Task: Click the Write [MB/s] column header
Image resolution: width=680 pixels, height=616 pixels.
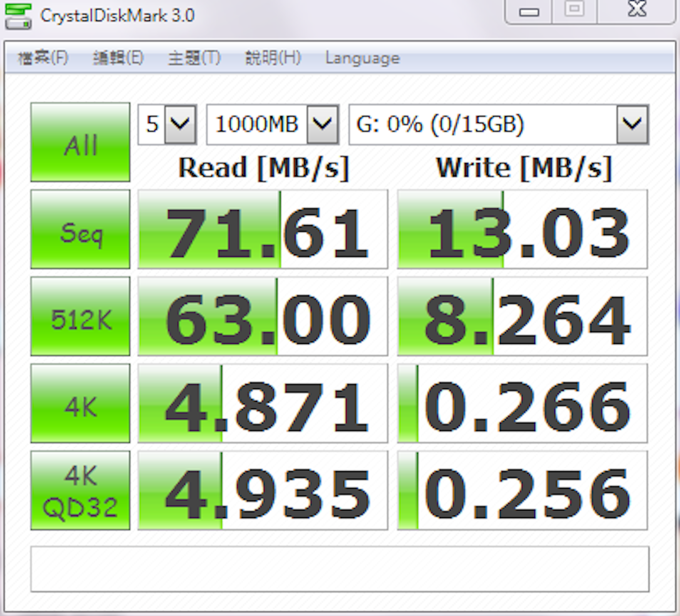Action: pos(524,168)
